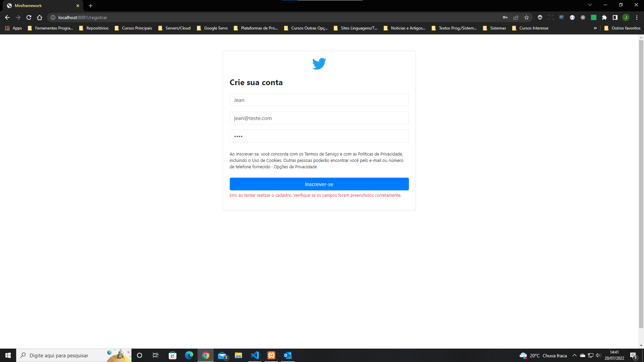Open the Textos Prog./Sistem... bookmark folder
This screenshot has width=644, height=362.
pyautogui.click(x=454, y=28)
